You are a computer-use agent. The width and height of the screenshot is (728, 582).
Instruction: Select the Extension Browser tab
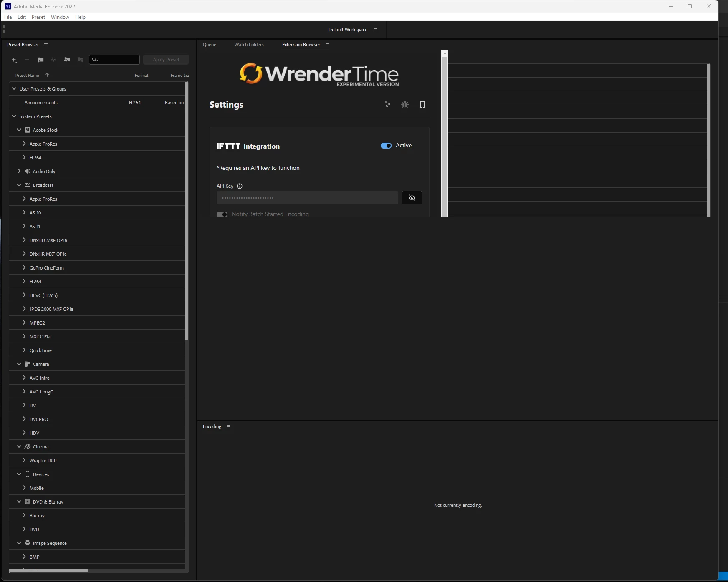[x=301, y=45]
